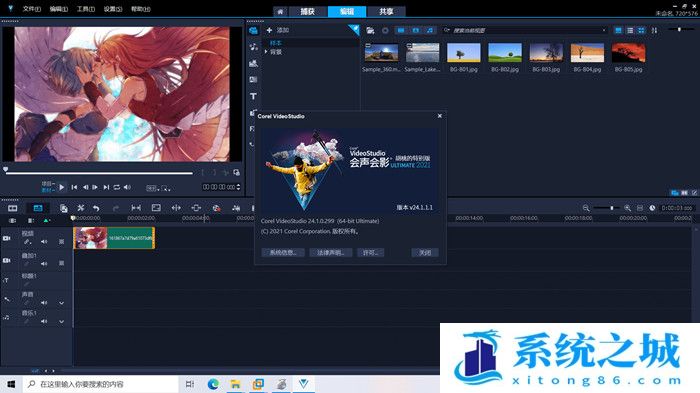This screenshot has height=393, width=700.
Task: Select the BG-B05.jpg red sunset thumbnail
Action: (x=628, y=53)
